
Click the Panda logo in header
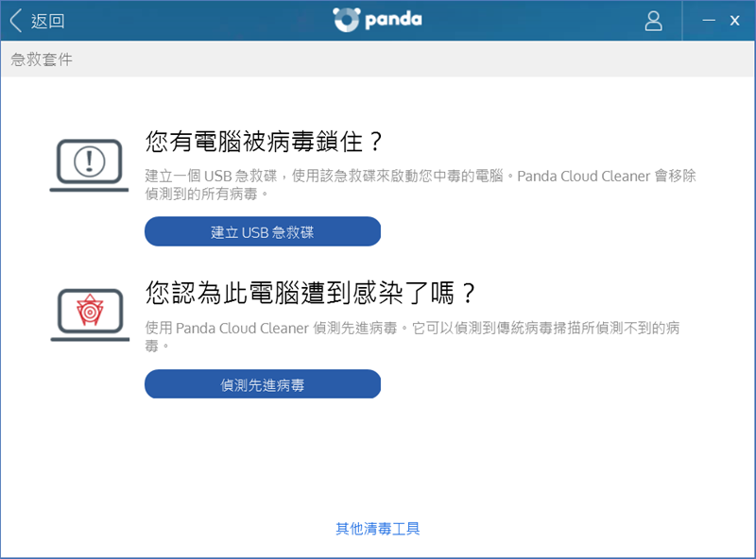377,20
